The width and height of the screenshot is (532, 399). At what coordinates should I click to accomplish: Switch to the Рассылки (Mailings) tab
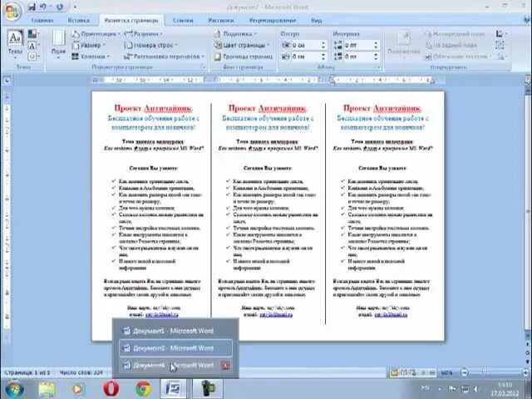(x=221, y=20)
